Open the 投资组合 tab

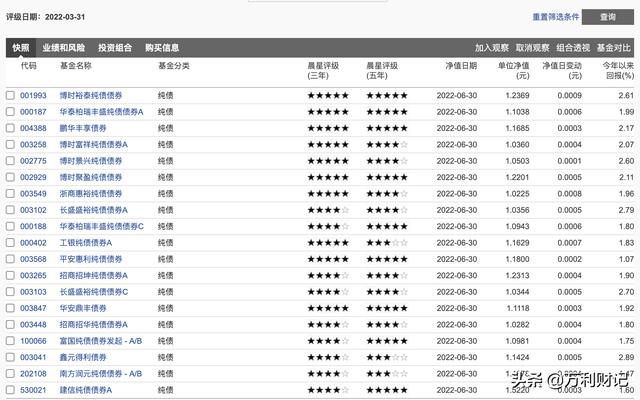[x=115, y=48]
